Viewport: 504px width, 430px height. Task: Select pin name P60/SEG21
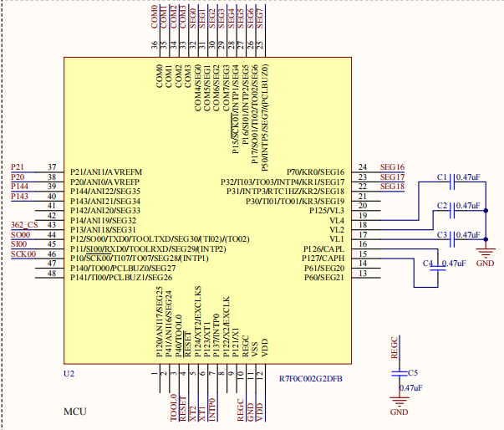point(324,278)
